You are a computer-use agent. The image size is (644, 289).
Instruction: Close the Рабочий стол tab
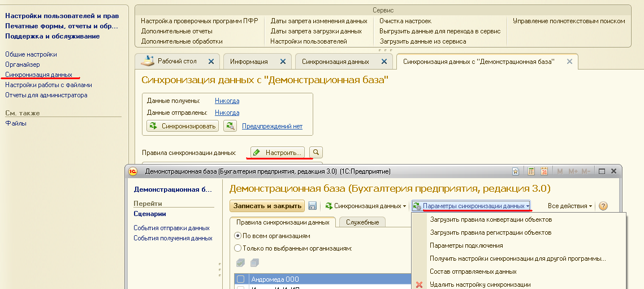coord(211,62)
